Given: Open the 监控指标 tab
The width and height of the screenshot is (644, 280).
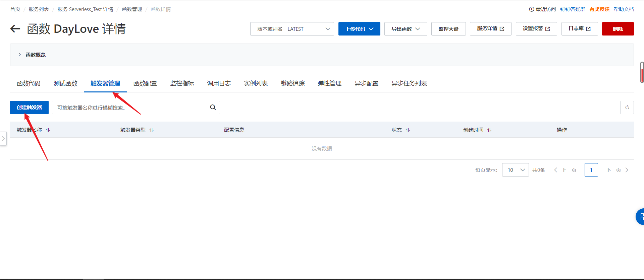Looking at the screenshot, I should 182,83.
